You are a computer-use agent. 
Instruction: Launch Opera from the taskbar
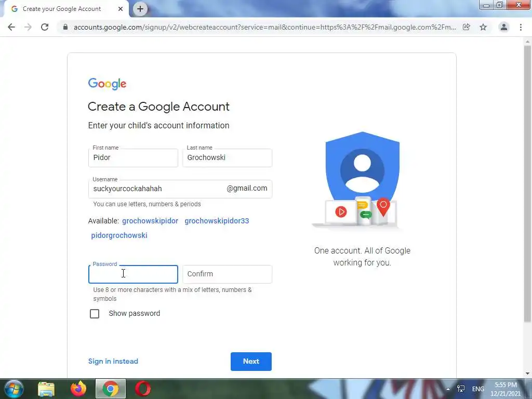(x=143, y=389)
